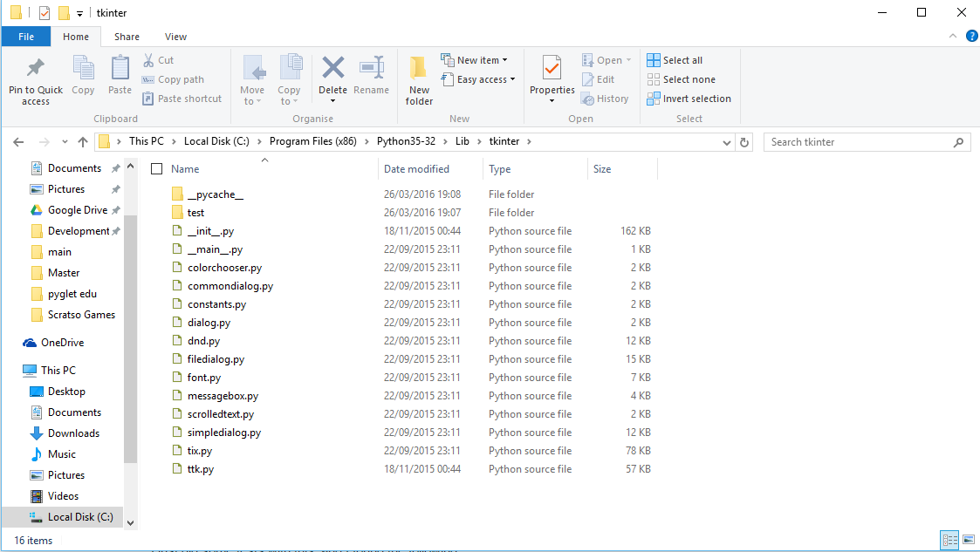Click Pin to Quick access icon
The width and height of the screenshot is (980, 552).
click(36, 67)
